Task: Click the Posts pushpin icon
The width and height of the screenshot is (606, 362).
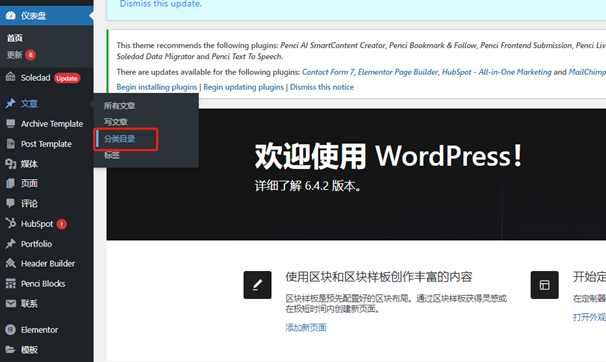Action: point(10,103)
